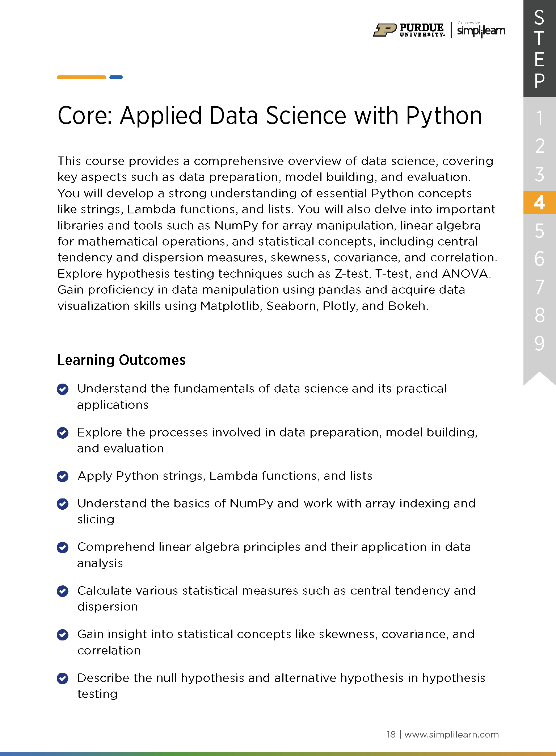Select step 1 in the side step bar
The image size is (556, 756).
(x=539, y=118)
